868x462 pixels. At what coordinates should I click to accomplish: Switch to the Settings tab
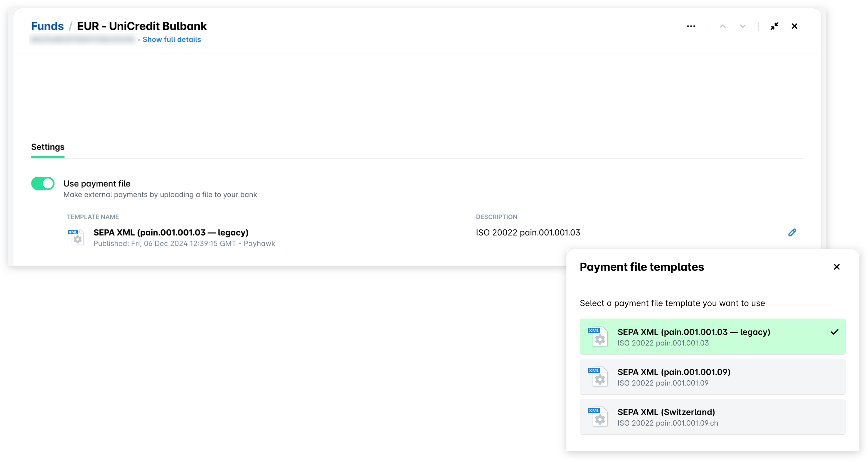point(48,147)
